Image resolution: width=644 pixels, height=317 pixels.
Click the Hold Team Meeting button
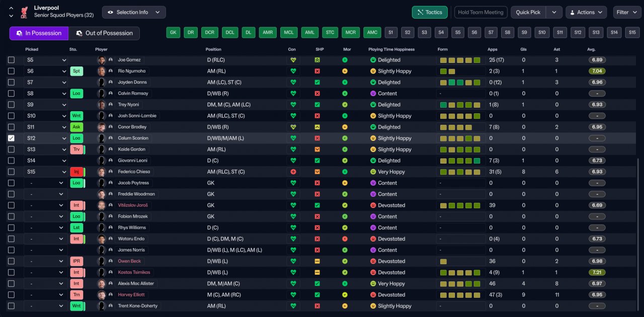(480, 12)
